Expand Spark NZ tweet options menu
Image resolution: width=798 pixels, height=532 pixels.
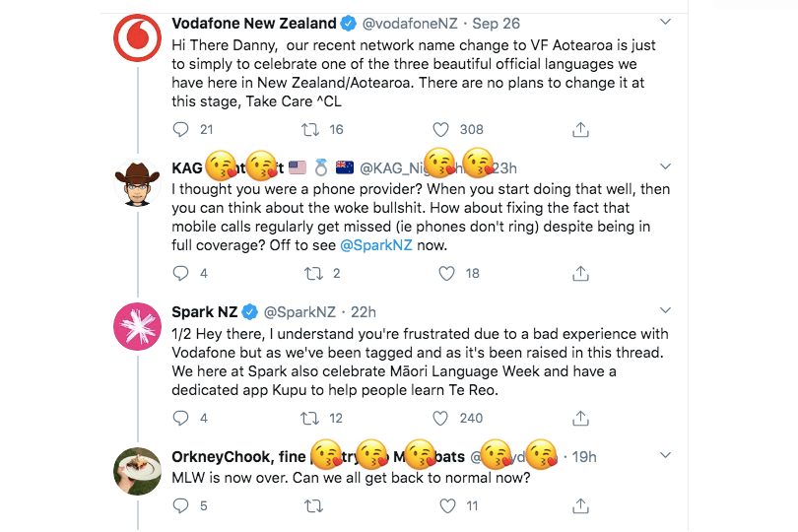click(x=666, y=311)
